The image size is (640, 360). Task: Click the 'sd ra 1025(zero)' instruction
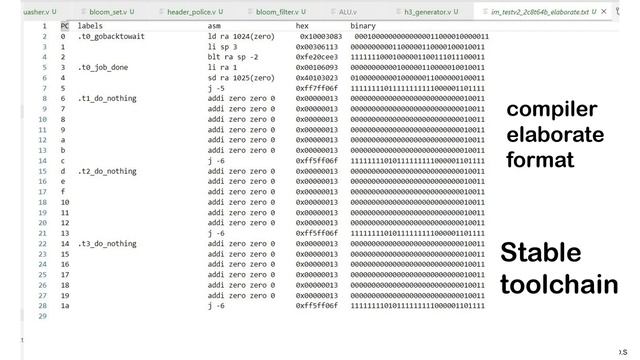[241, 78]
